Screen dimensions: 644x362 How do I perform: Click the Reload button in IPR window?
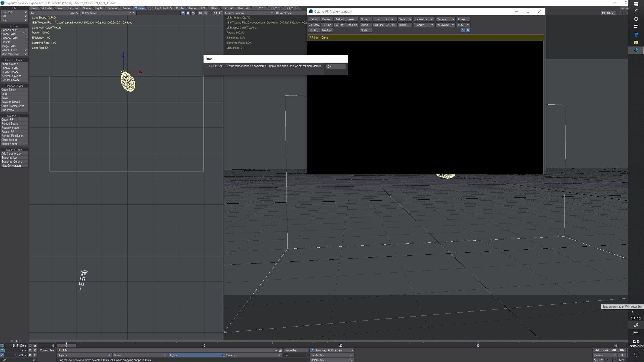tap(314, 19)
